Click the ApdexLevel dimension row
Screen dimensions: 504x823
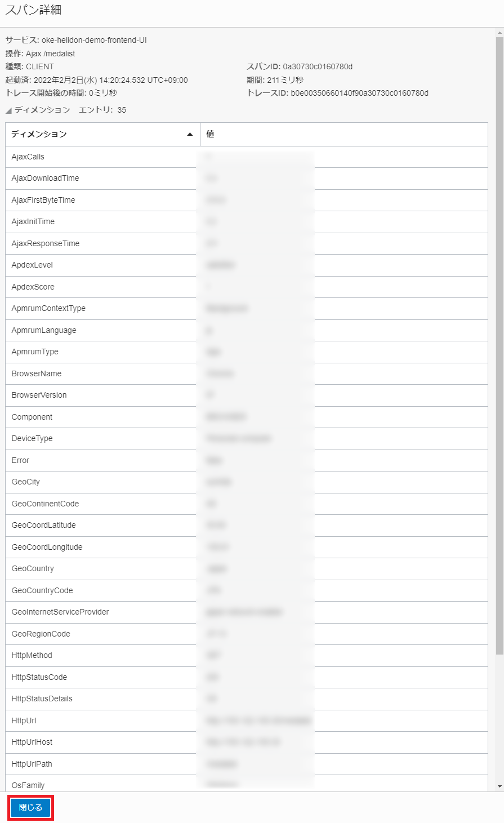(x=32, y=265)
